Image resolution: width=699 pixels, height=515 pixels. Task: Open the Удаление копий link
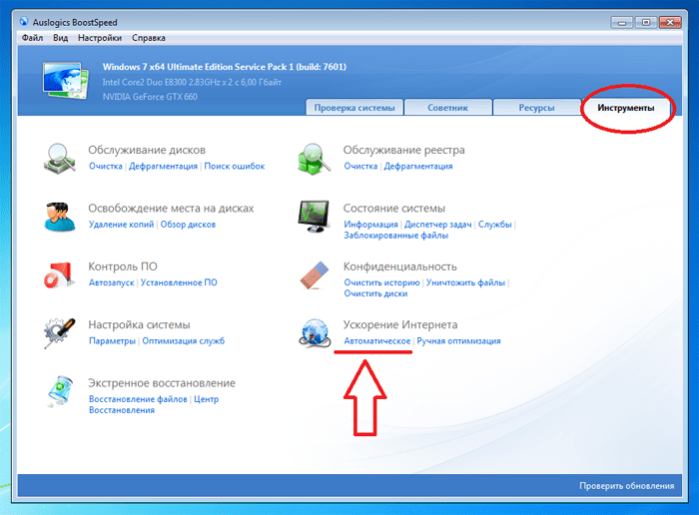tap(121, 224)
